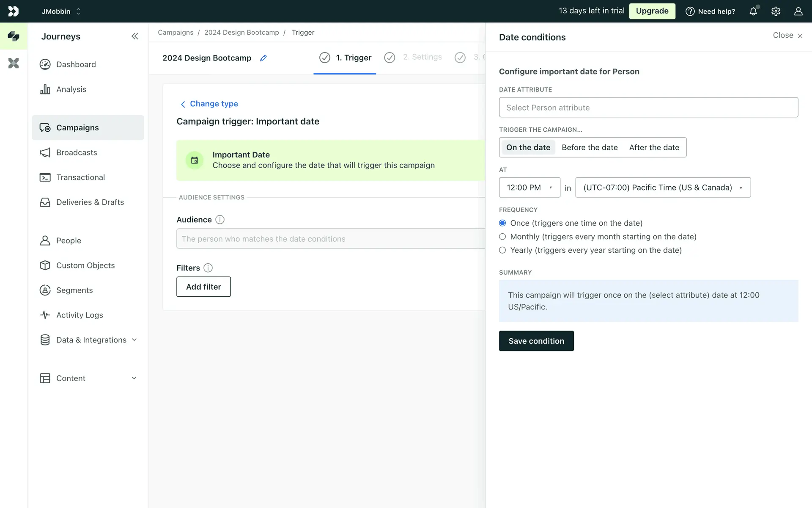
Task: Open Broadcasts in the sidebar
Action: 77,152
